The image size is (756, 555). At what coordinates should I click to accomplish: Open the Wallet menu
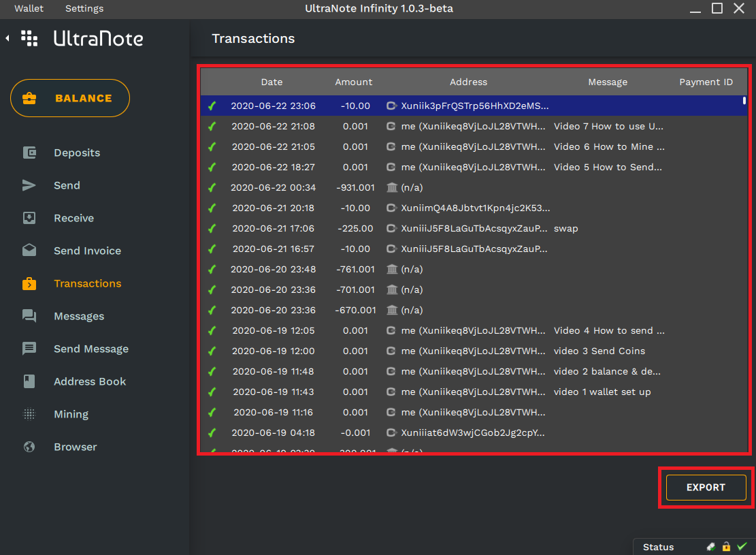29,9
